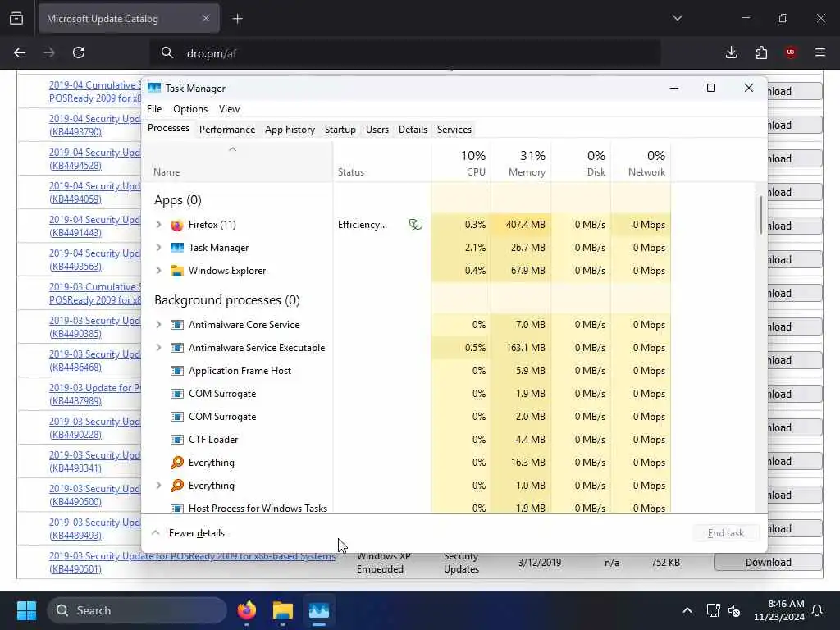Sort processes by CPU column header
The width and height of the screenshot is (840, 630).
[x=461, y=162]
